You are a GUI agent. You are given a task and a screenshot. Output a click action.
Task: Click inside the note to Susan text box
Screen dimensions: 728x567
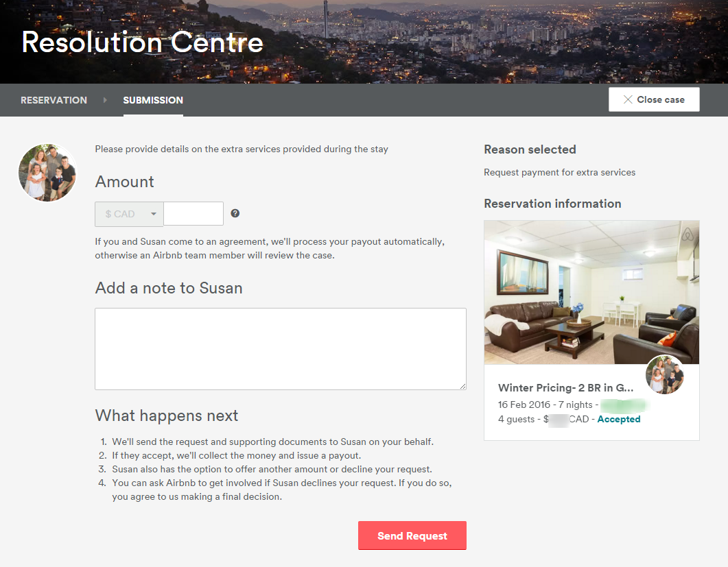[280, 348]
